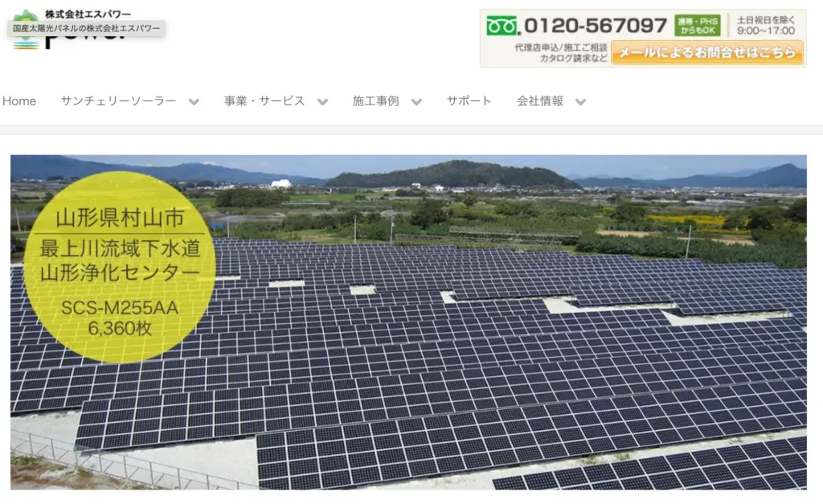
Task: Open the Home menu item
Action: pyautogui.click(x=19, y=101)
